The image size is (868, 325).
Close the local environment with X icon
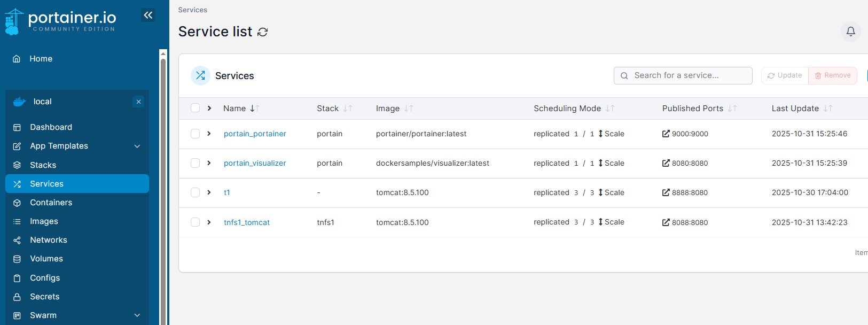pos(138,102)
